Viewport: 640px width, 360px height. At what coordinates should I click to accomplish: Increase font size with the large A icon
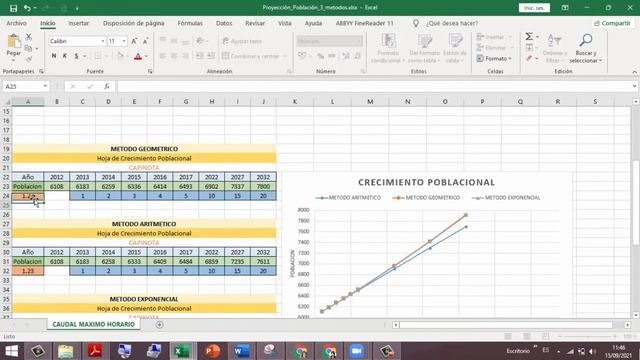click(134, 41)
